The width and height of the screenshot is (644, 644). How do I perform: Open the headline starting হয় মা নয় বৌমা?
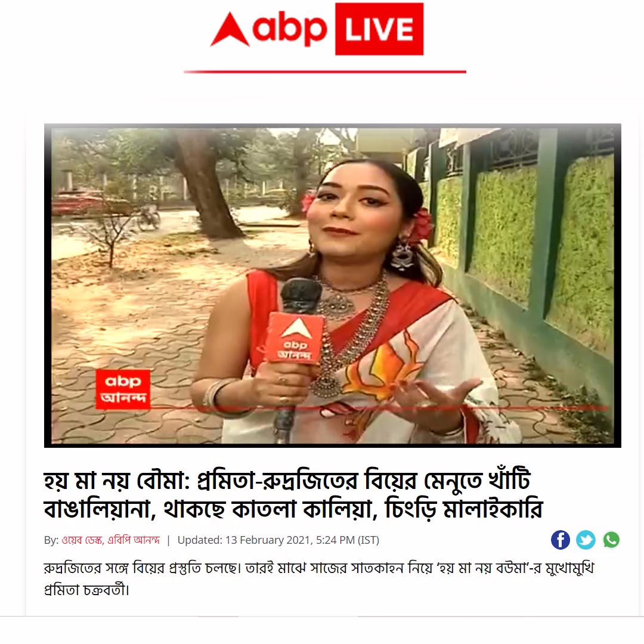[293, 494]
